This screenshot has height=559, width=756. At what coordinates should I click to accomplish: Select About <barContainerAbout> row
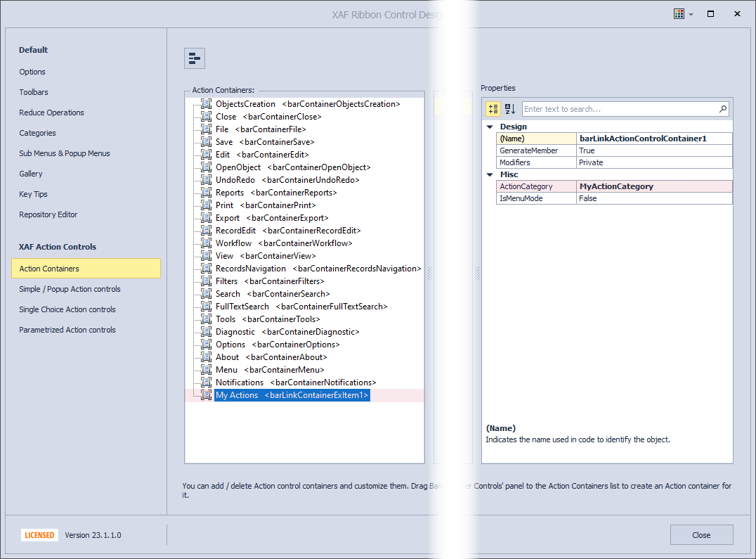(x=271, y=357)
